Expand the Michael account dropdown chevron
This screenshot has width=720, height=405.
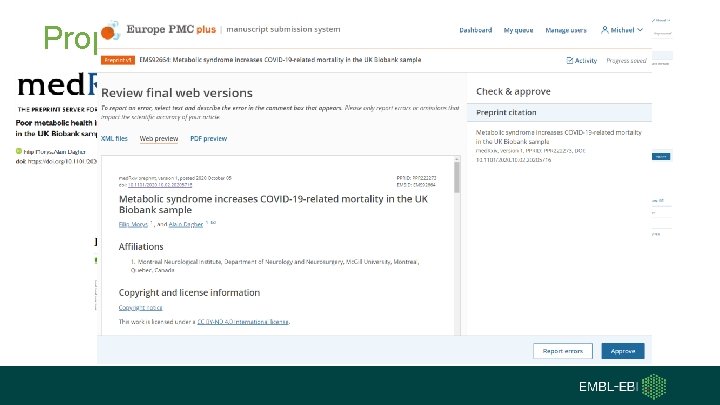coord(640,31)
